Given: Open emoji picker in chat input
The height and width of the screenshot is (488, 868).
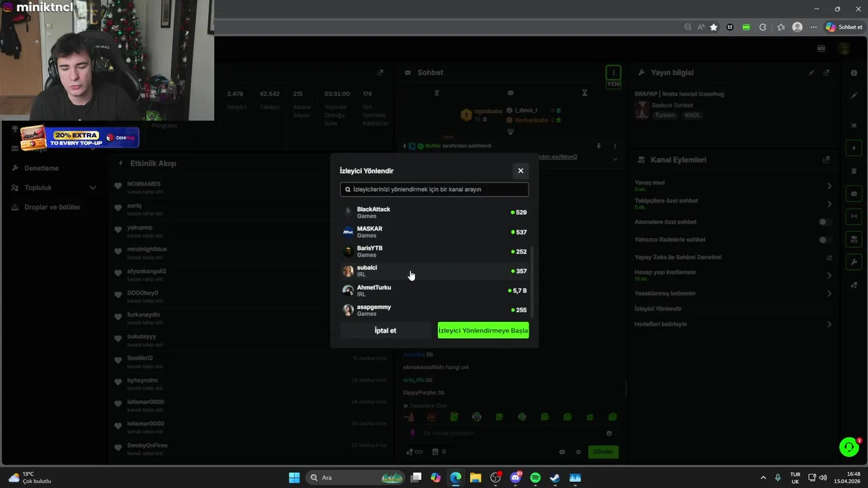Looking at the screenshot, I should pos(609,433).
